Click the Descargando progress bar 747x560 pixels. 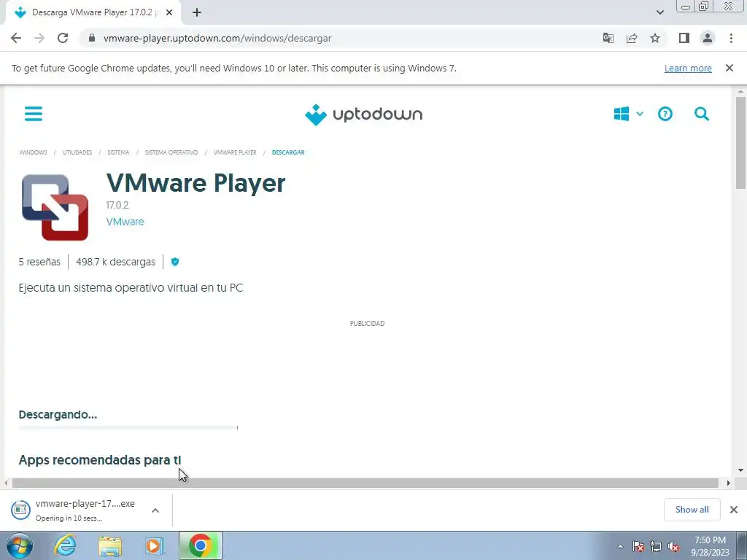click(128, 427)
